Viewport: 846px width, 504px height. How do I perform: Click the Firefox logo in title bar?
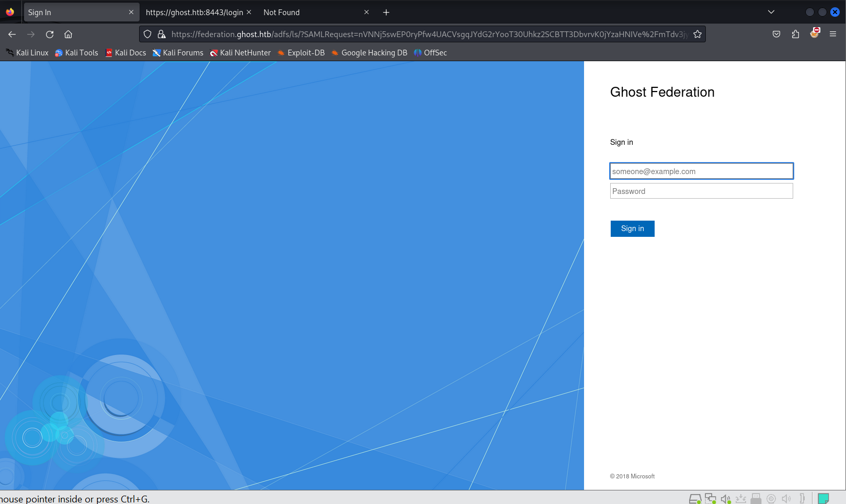coord(10,12)
